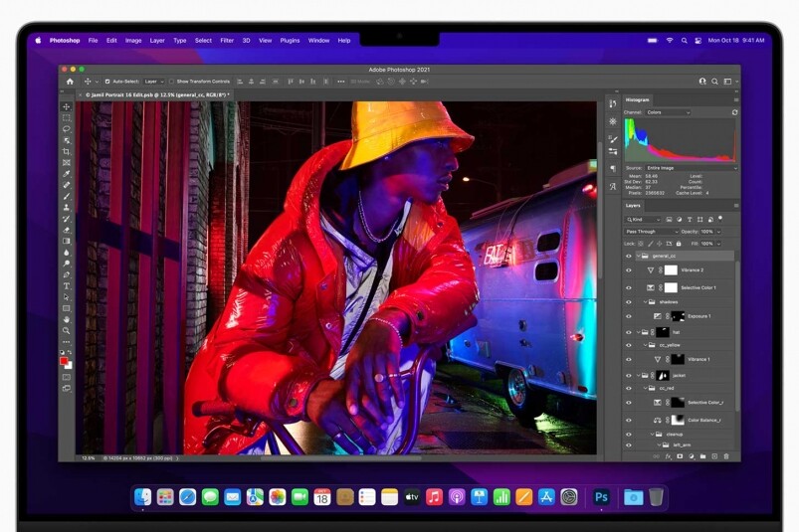Viewport: 799px width, 532px height.
Task: Open the layer filter Kind dropdown
Action: pyautogui.click(x=643, y=220)
